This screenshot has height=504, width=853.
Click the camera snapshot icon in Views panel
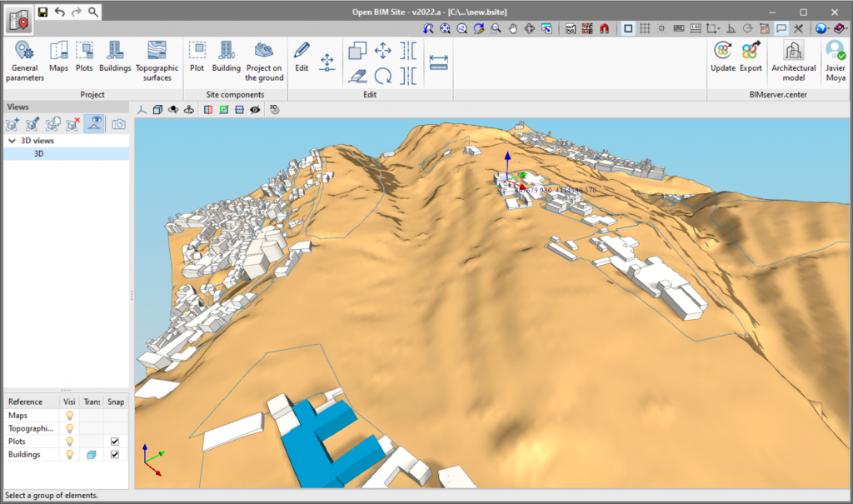click(118, 123)
